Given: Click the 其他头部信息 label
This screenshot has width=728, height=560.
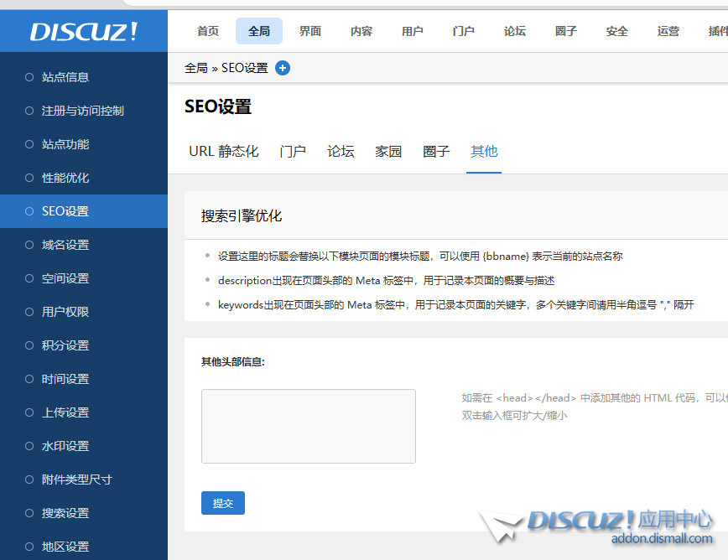Looking at the screenshot, I should click(232, 362).
